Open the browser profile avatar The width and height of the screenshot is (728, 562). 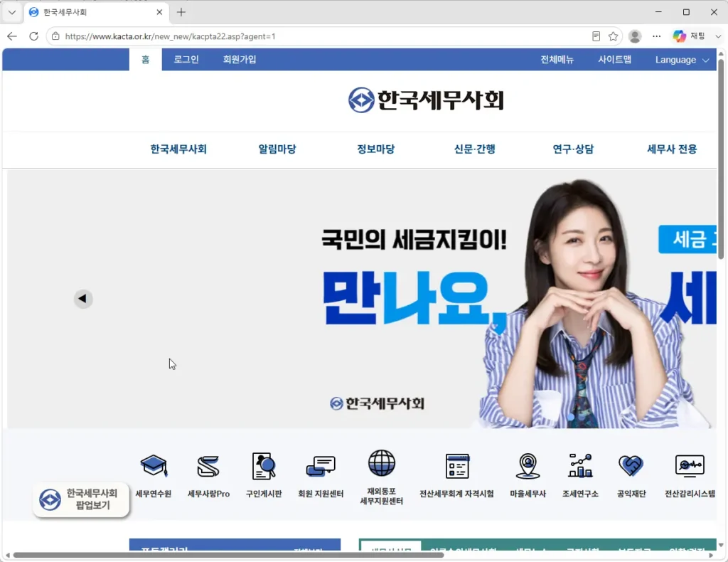pyautogui.click(x=635, y=36)
